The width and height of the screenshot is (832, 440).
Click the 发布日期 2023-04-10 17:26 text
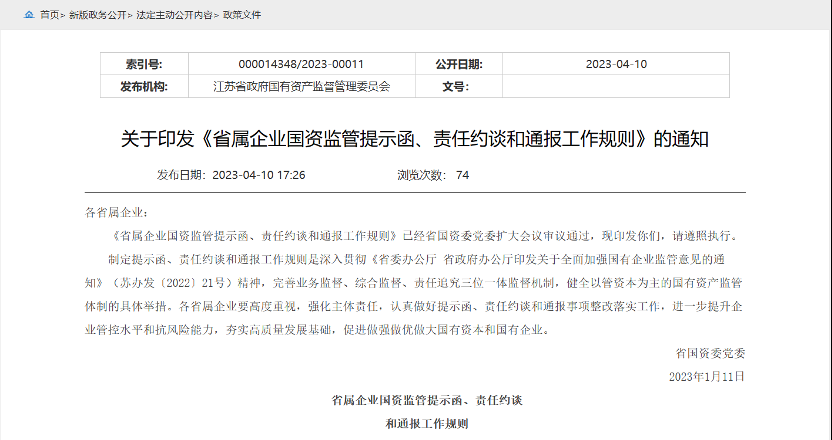pos(231,174)
